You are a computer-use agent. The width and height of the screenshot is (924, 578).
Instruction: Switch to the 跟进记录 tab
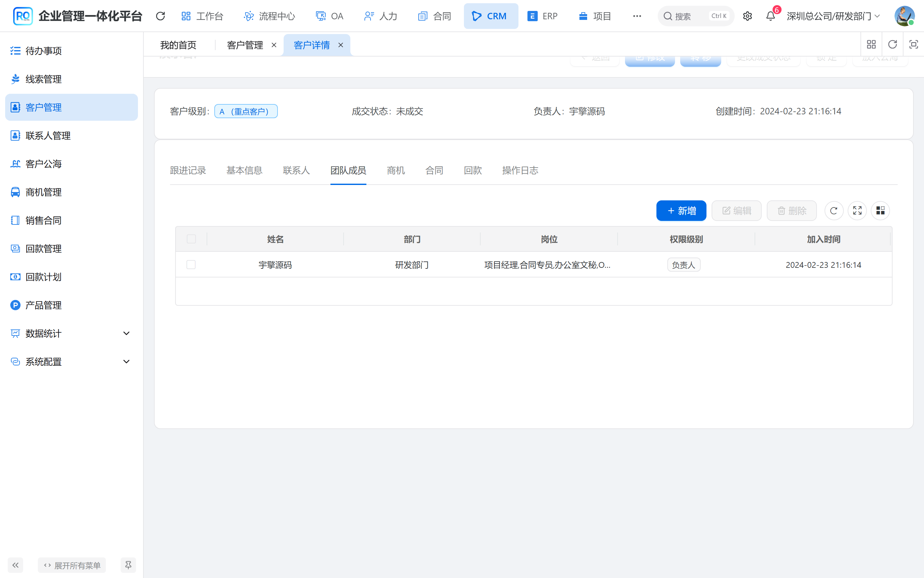(188, 171)
